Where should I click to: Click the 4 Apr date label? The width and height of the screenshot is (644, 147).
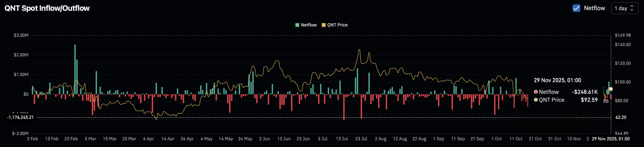[x=149, y=139]
